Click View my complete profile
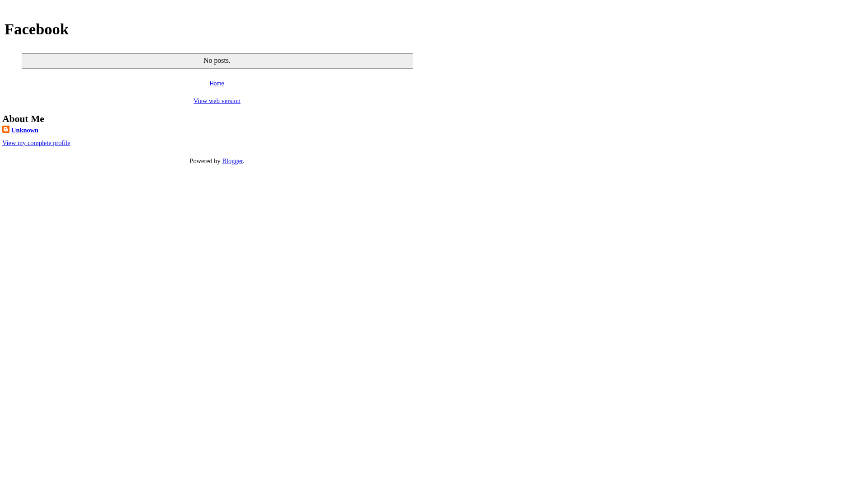This screenshot has height=488, width=868. pos(36,143)
